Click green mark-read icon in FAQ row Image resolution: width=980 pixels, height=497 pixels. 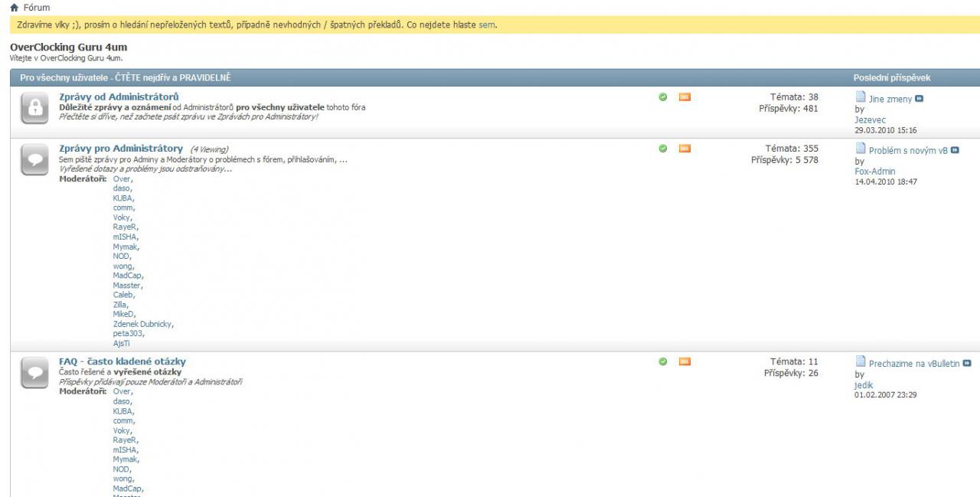coord(662,361)
